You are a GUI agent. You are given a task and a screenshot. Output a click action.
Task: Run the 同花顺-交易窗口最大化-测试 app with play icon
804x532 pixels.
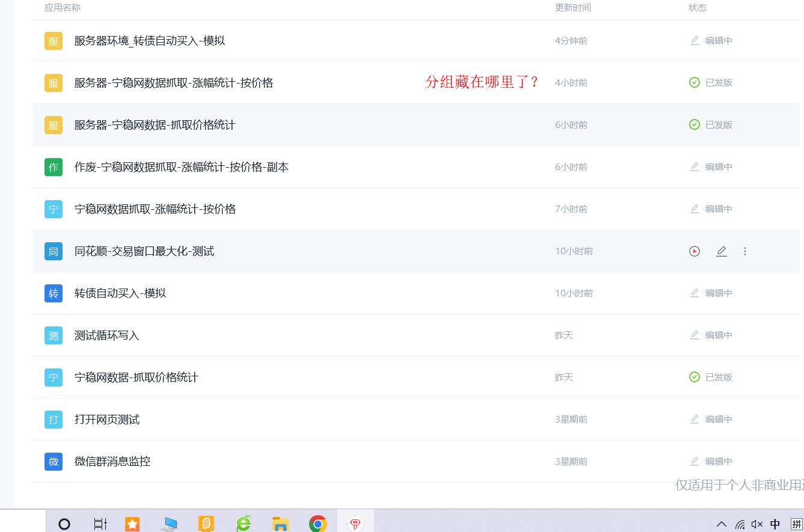click(695, 251)
